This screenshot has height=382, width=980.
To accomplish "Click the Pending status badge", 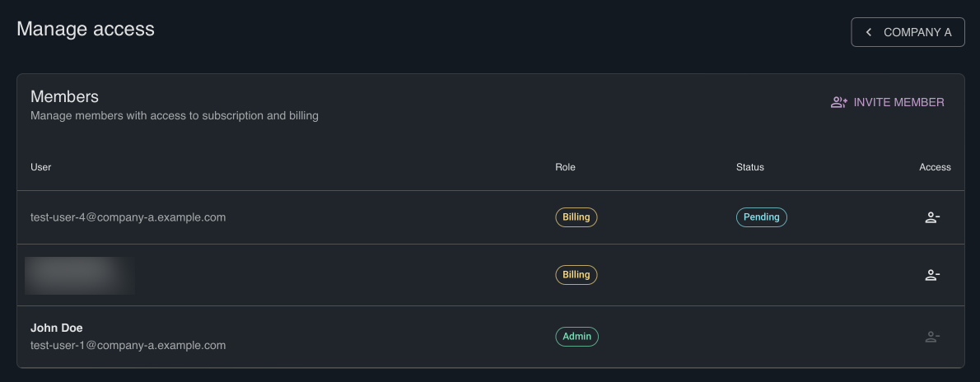I will [x=761, y=217].
